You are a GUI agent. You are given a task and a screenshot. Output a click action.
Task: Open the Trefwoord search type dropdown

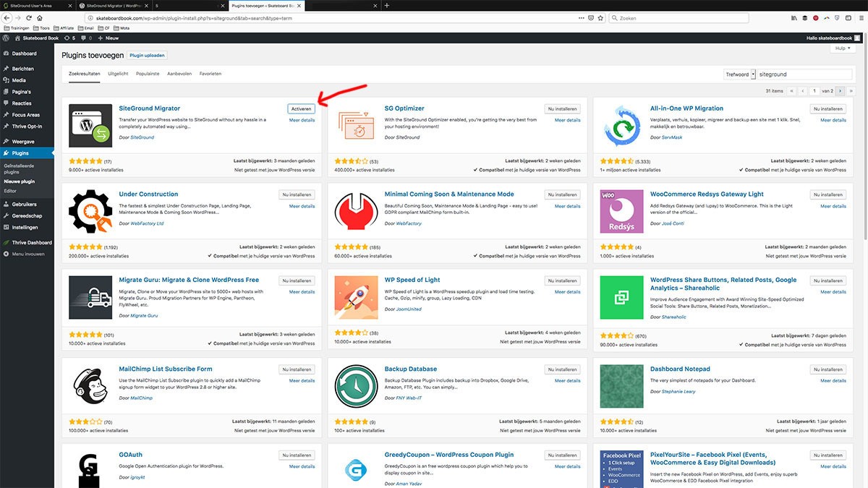[740, 74]
